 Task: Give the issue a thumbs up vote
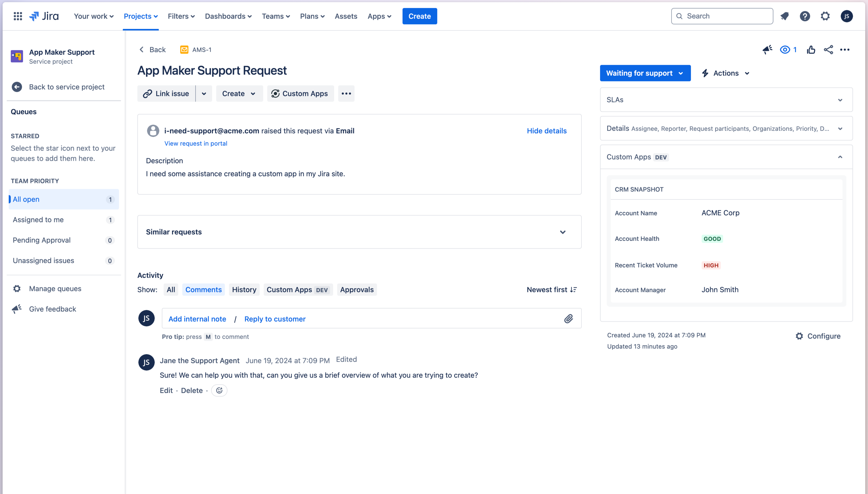(x=811, y=50)
